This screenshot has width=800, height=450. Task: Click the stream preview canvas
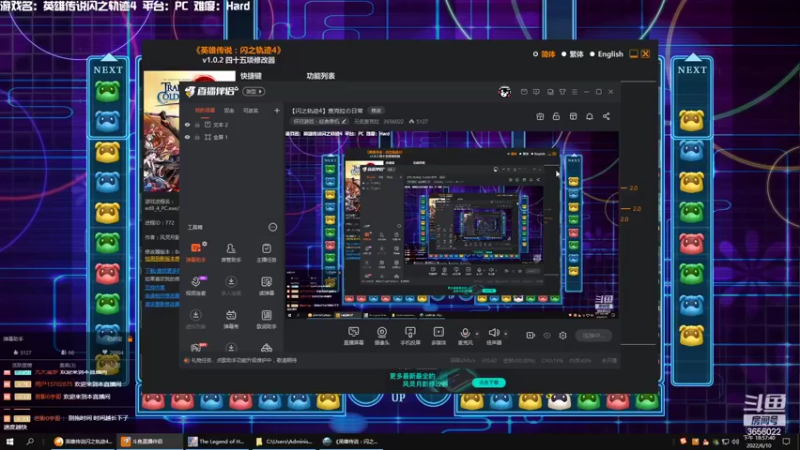pyautogui.click(x=452, y=225)
